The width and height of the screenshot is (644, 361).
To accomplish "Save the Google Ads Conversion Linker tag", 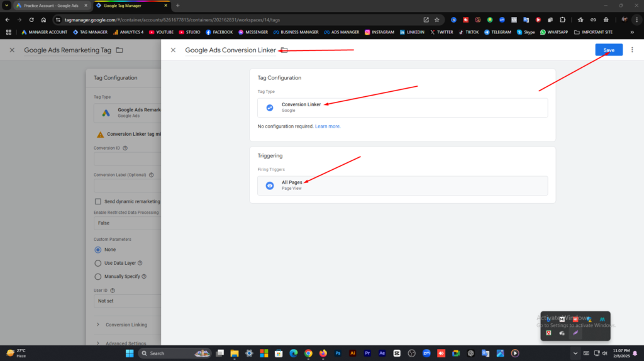I will tap(609, 50).
